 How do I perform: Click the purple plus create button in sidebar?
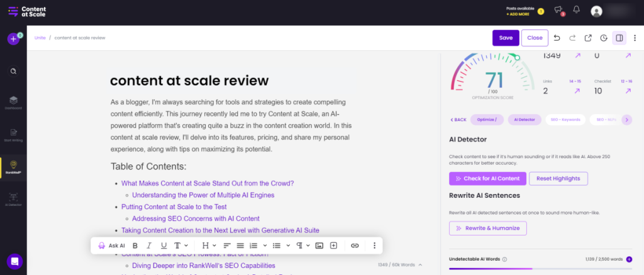point(13,39)
